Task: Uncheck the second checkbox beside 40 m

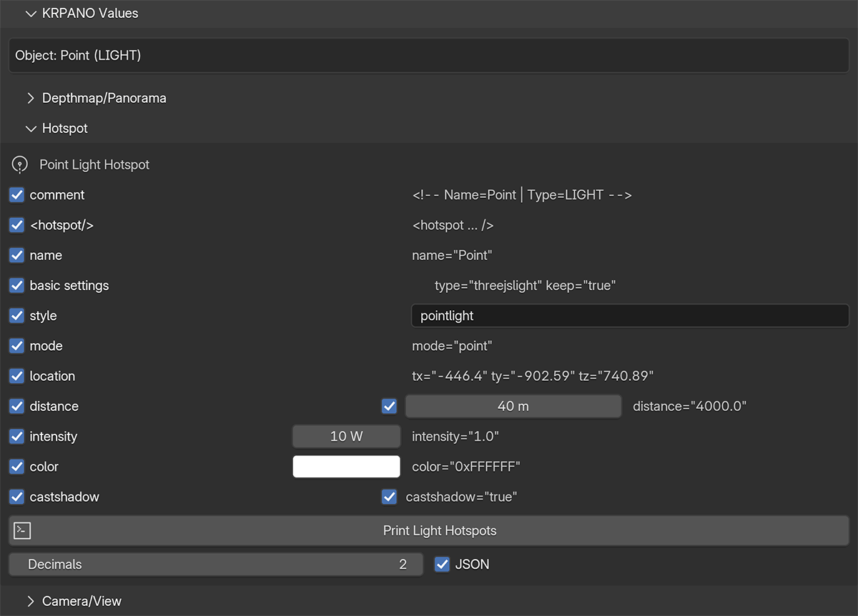Action: [x=390, y=407]
